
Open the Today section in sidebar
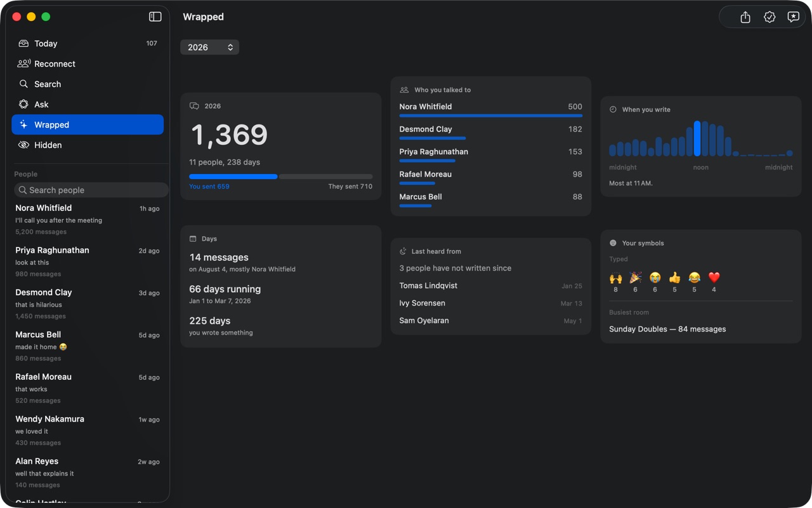[x=88, y=43]
